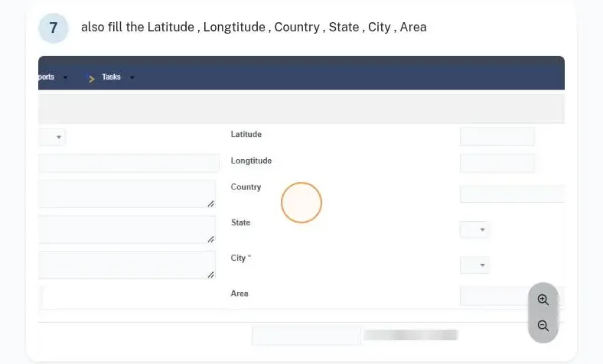Click the Area input field
The width and height of the screenshot is (603, 364).
coord(512,296)
